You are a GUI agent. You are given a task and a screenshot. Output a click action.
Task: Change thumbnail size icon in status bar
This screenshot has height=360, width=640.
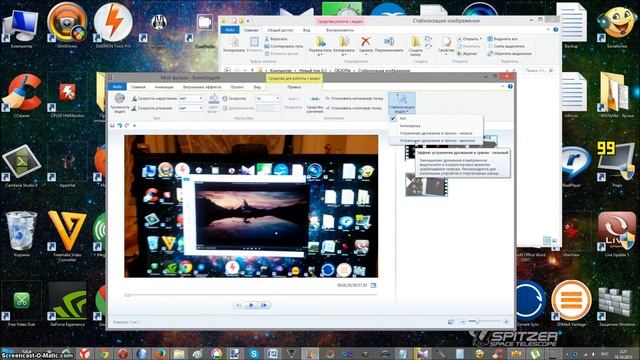tap(451, 322)
